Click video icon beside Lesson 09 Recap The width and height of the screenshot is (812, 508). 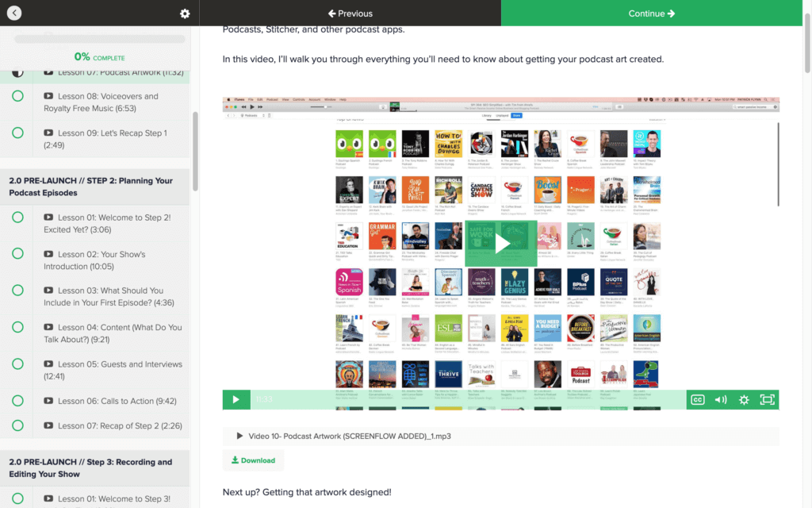(x=48, y=133)
